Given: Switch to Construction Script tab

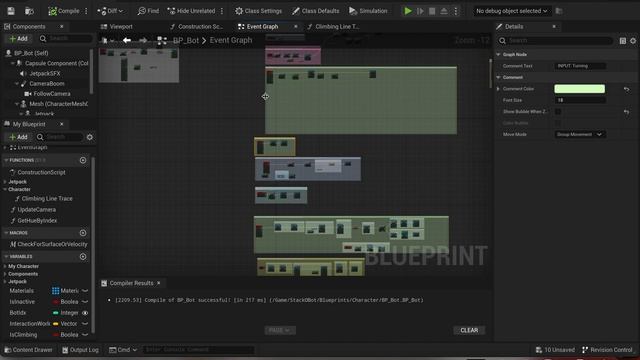Looking at the screenshot, I should 196,27.
